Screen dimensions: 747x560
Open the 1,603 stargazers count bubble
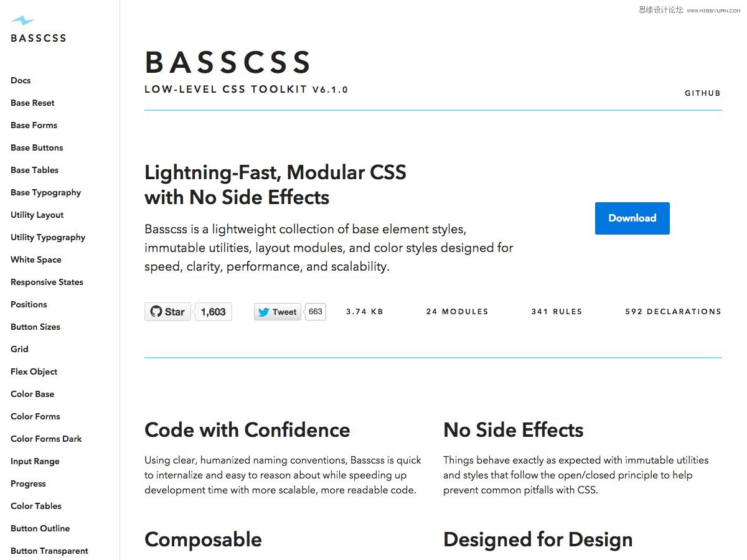[214, 312]
